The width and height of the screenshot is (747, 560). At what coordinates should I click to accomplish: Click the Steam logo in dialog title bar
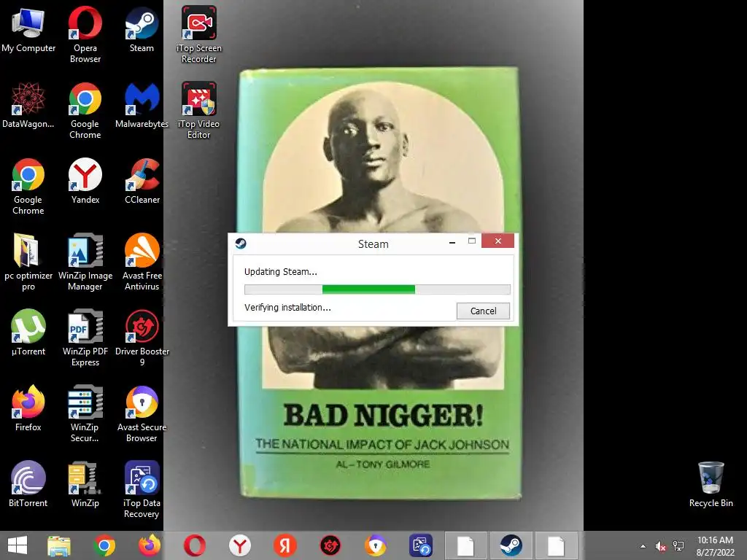pos(241,244)
